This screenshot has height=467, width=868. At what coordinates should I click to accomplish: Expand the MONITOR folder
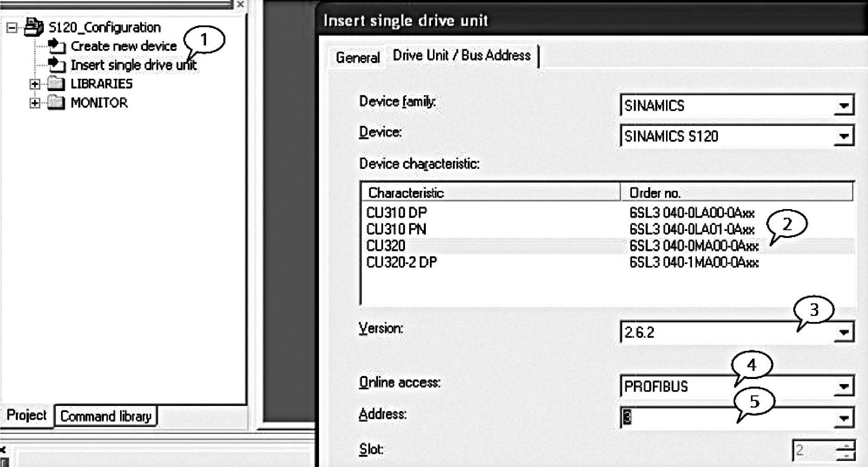coord(35,103)
